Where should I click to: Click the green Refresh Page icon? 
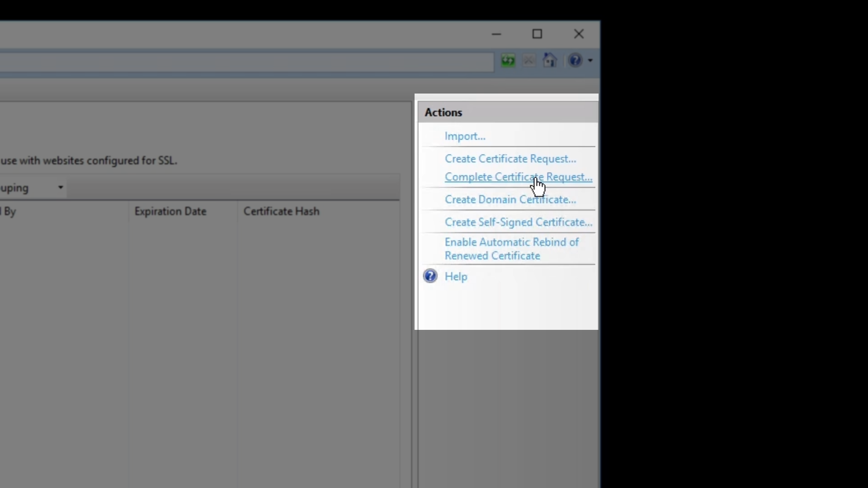(x=508, y=60)
